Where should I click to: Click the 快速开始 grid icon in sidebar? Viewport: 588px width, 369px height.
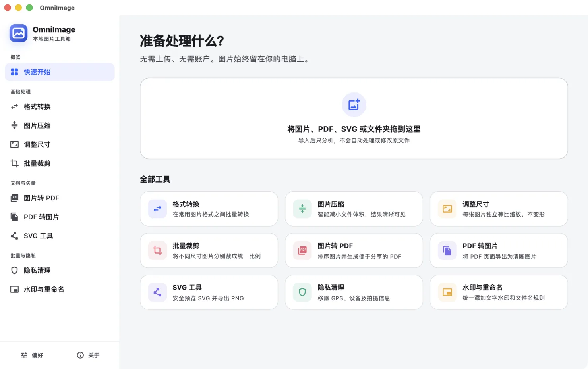pos(14,72)
